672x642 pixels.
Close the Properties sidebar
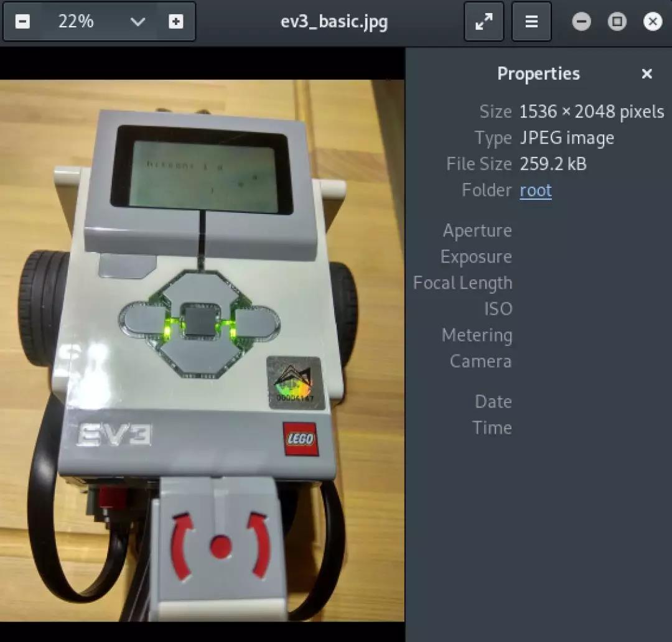click(646, 73)
